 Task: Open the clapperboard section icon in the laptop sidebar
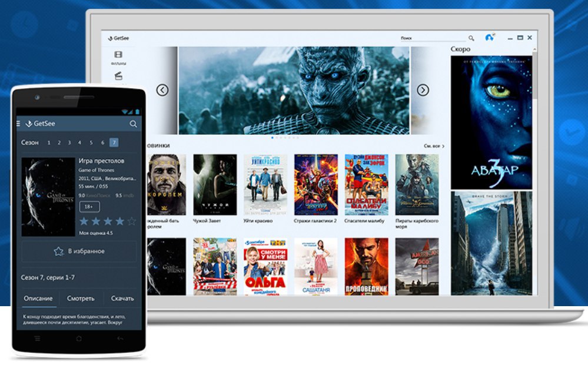(x=118, y=75)
